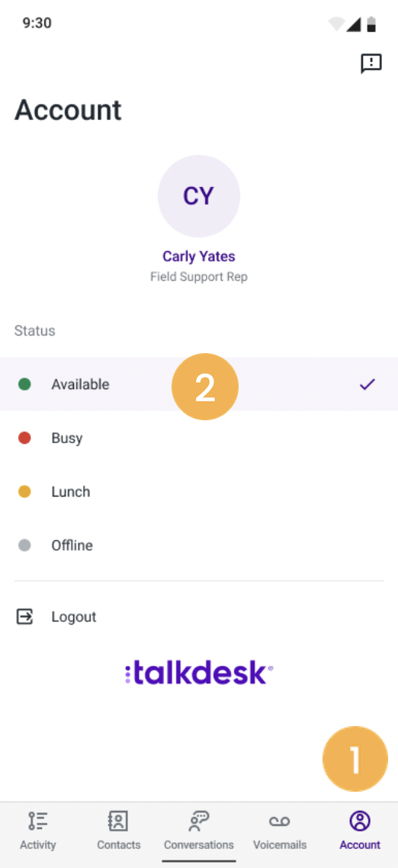This screenshot has height=868, width=398.
Task: Tap the talkdesk logo
Action: (x=199, y=674)
